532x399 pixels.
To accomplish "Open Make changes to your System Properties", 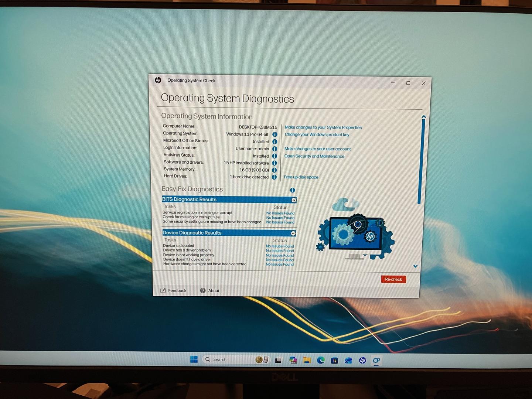I will [x=323, y=127].
